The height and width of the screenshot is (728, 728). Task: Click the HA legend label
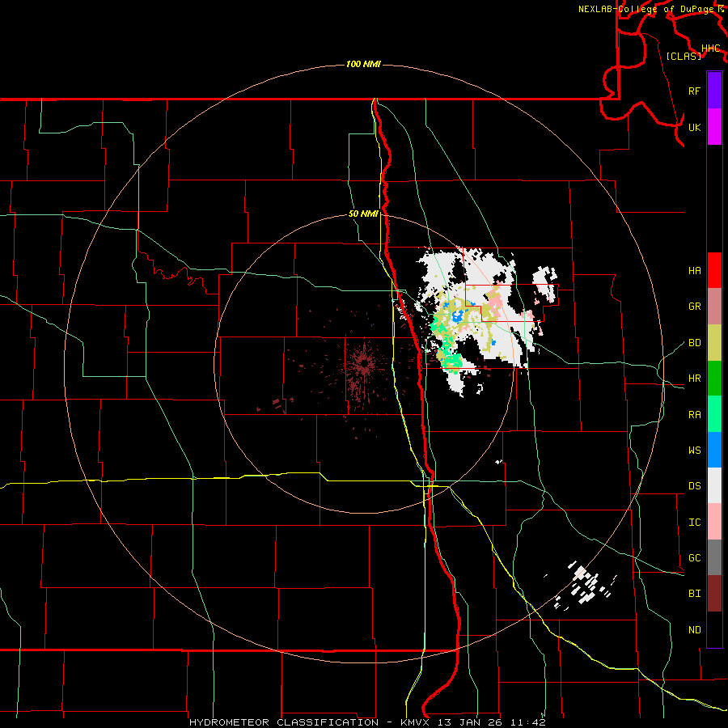pyautogui.click(x=694, y=271)
